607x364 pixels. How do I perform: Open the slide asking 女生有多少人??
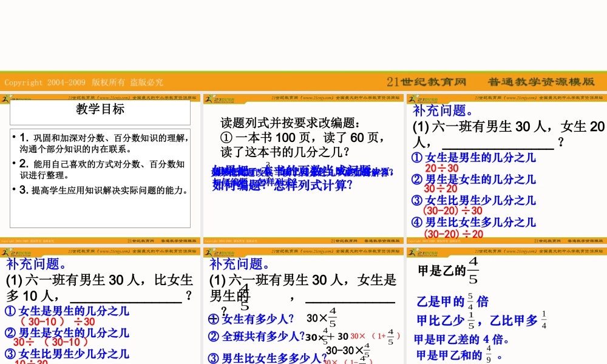303,306
